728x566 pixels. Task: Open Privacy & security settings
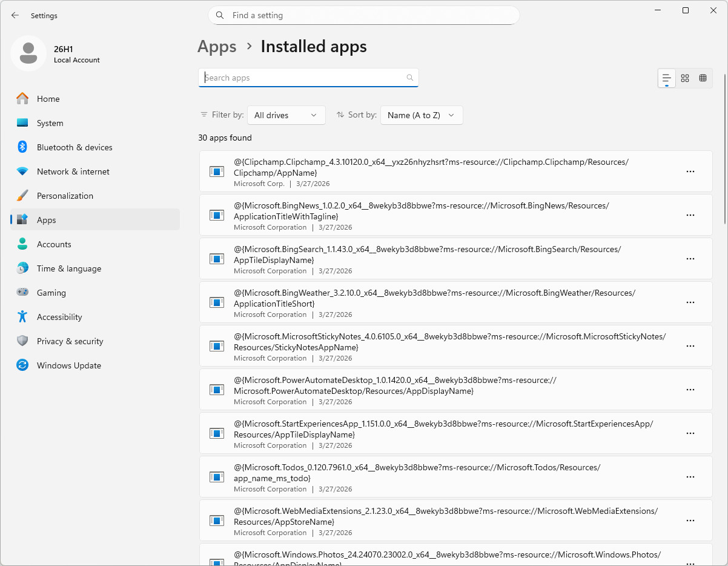95,341
